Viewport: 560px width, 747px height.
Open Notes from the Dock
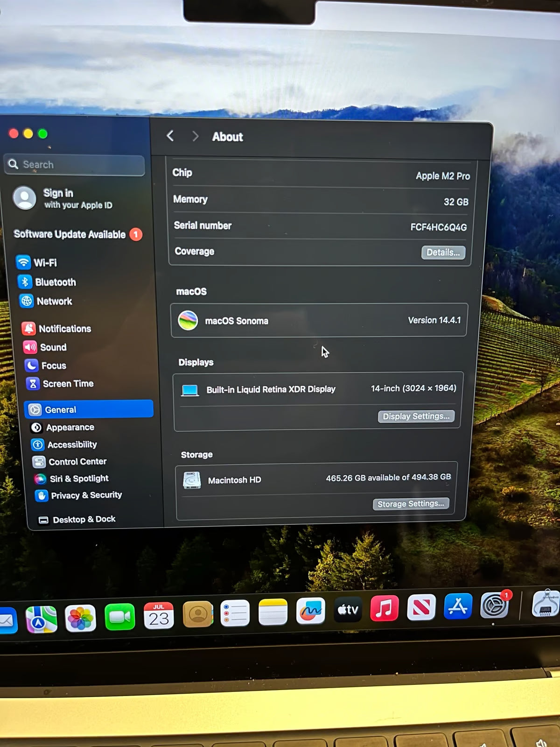tap(273, 612)
